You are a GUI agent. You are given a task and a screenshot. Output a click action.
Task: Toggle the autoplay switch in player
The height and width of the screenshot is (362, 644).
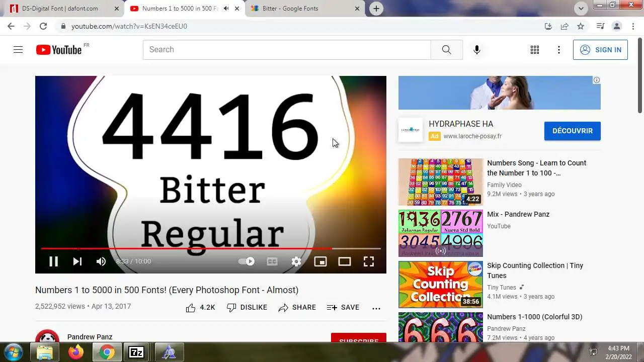[247, 261]
